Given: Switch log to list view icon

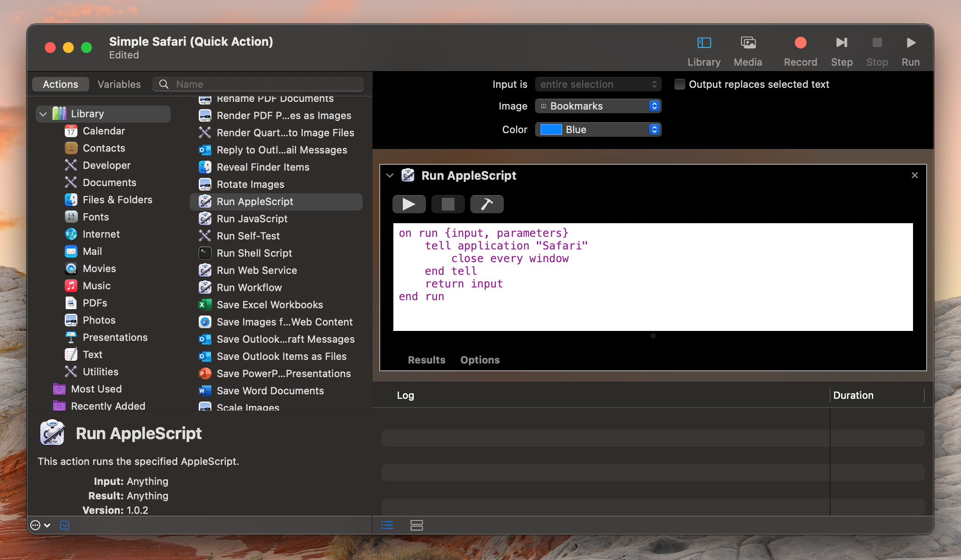Looking at the screenshot, I should 387,525.
